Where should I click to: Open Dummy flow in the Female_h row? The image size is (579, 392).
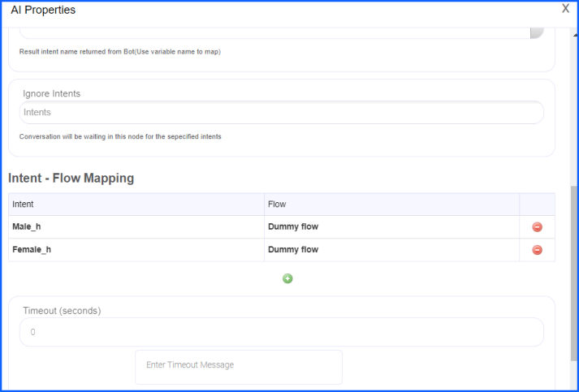(x=293, y=250)
